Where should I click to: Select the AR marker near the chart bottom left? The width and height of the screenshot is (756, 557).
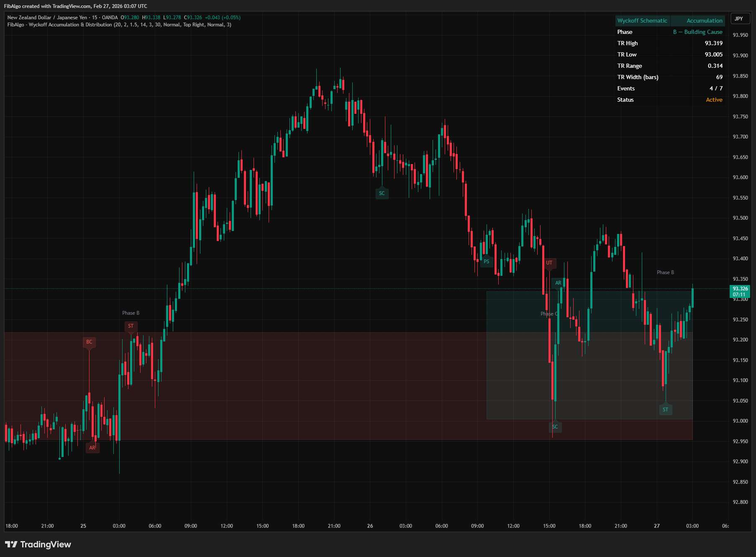(x=93, y=447)
